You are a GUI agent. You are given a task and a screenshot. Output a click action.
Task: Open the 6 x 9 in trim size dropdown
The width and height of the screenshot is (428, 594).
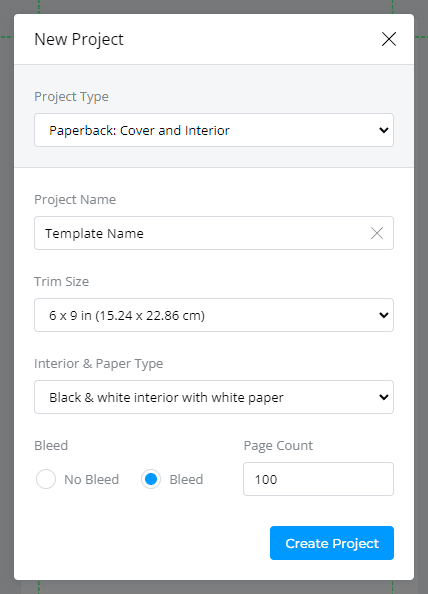tap(214, 315)
